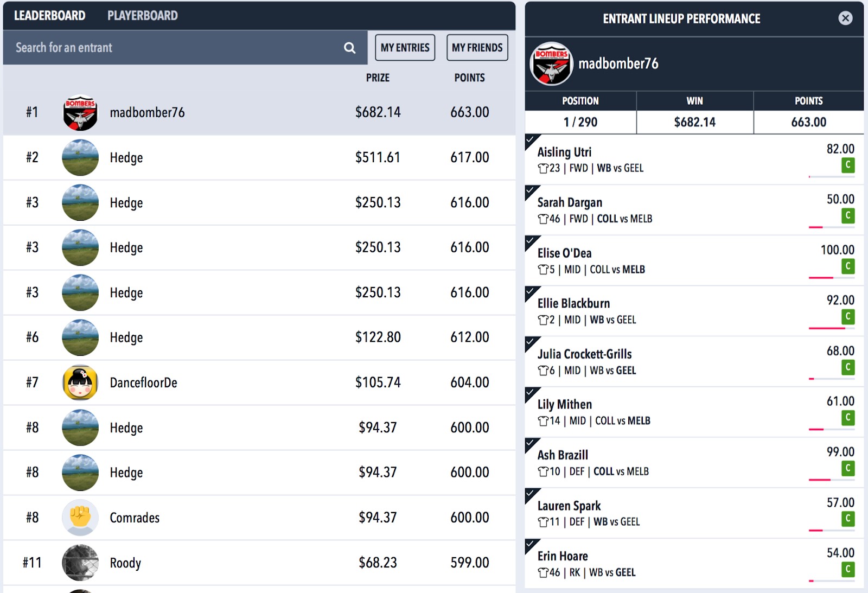Open Comrades entry name
868x593 pixels.
click(135, 518)
